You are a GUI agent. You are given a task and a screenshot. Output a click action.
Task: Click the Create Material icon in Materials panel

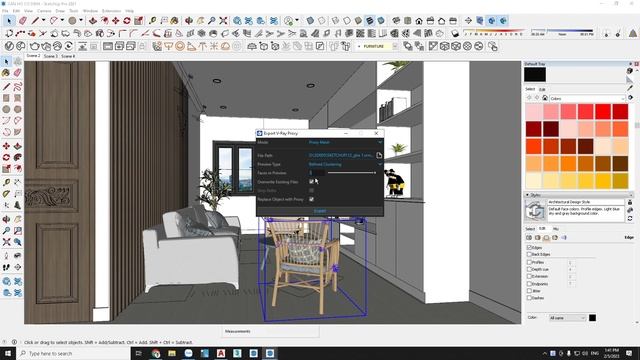(x=630, y=71)
